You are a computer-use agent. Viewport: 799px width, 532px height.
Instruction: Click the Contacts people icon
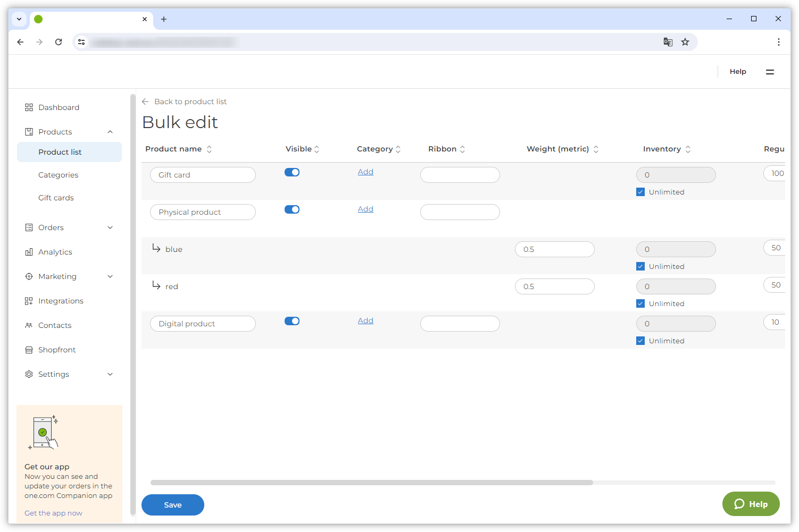pos(29,325)
